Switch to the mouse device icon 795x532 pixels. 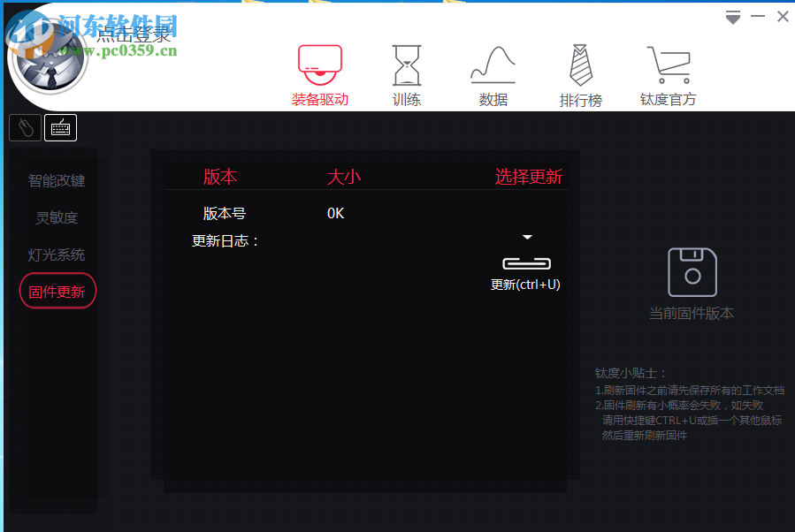click(x=26, y=127)
